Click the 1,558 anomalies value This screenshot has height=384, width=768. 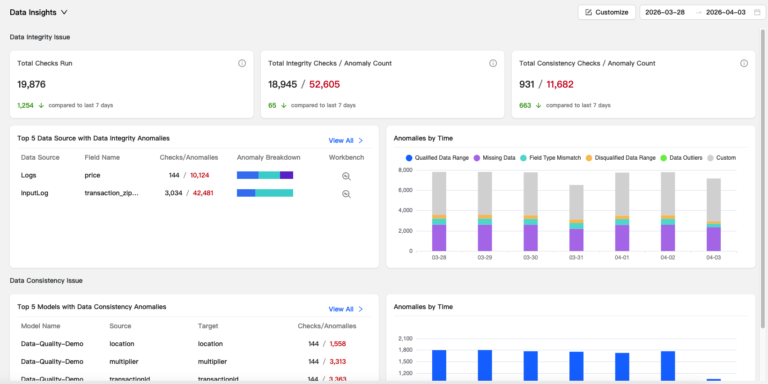[337, 344]
